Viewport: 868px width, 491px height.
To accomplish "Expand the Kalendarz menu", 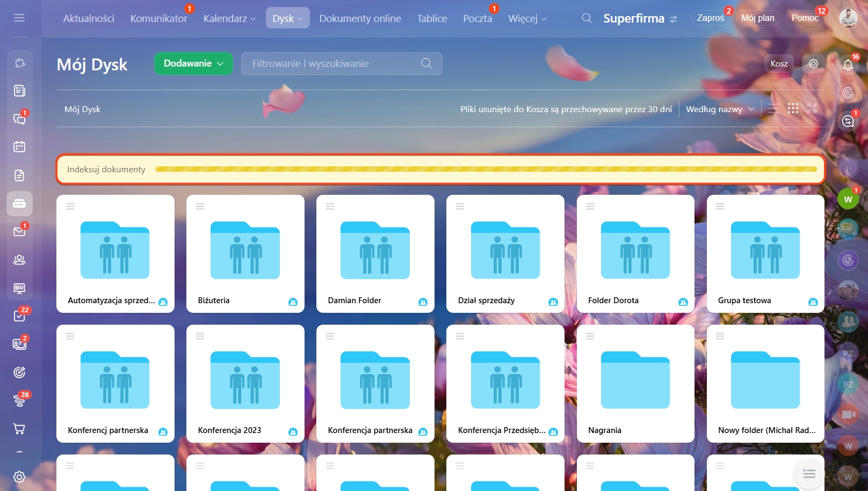I will click(229, 18).
